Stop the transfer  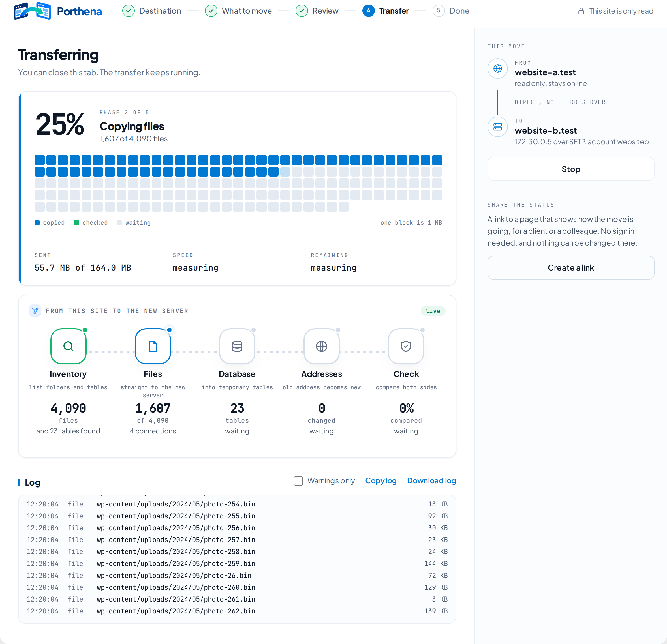tap(571, 169)
